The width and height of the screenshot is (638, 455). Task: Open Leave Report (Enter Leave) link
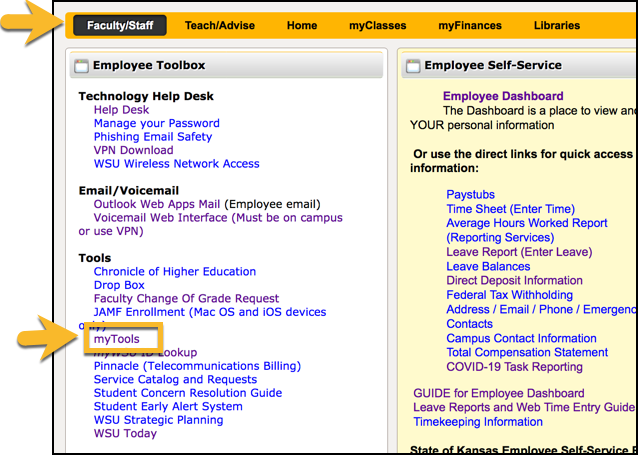[x=519, y=252]
